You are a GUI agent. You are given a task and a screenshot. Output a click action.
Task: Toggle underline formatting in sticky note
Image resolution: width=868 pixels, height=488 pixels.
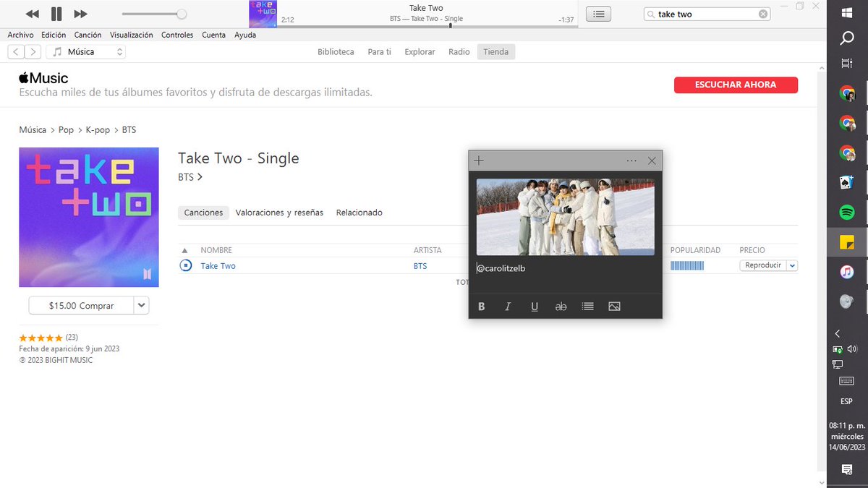[535, 307]
